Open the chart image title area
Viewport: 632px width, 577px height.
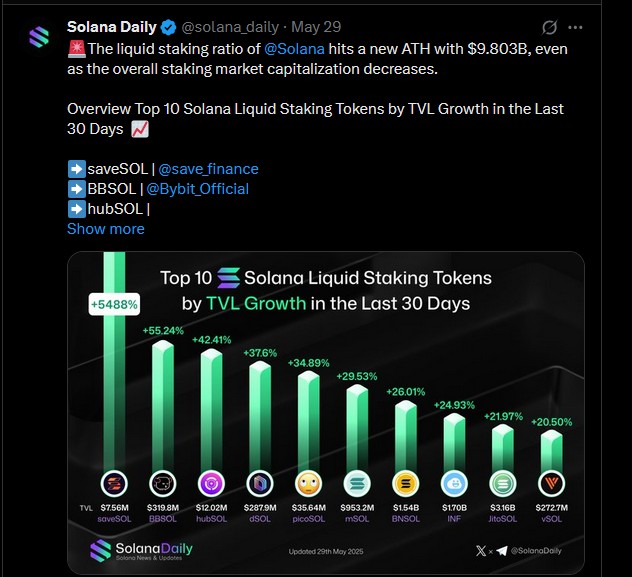326,290
